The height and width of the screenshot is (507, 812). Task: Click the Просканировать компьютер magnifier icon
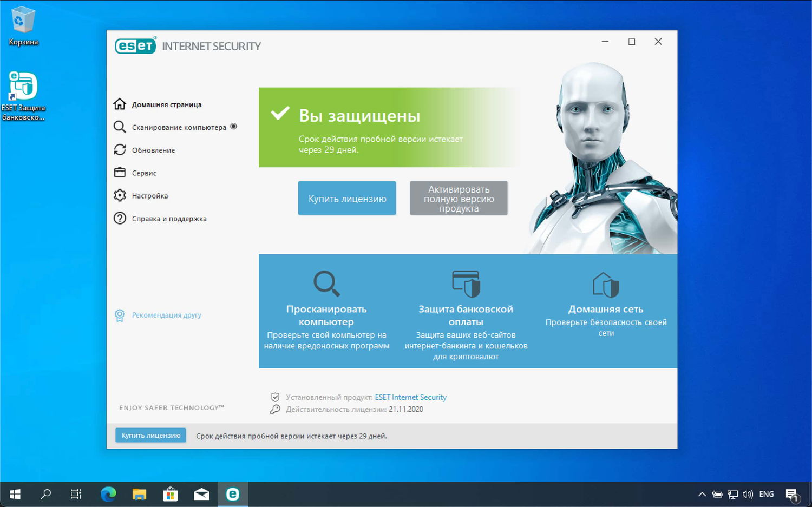326,283
